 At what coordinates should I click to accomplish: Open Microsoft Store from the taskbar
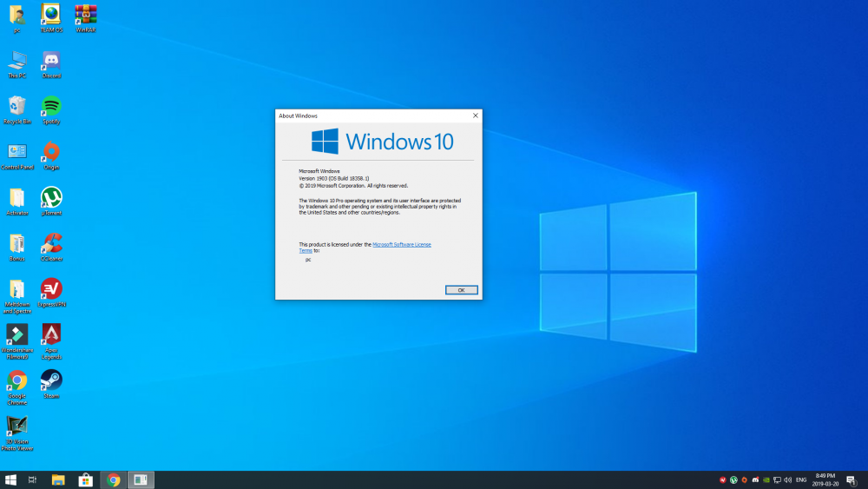(86, 479)
